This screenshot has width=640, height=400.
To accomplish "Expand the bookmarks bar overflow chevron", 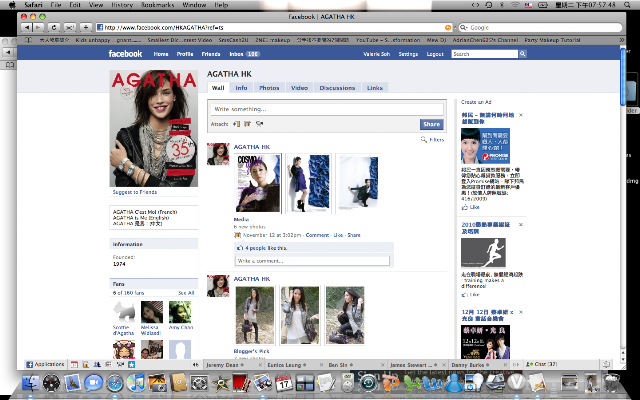I will (622, 40).
